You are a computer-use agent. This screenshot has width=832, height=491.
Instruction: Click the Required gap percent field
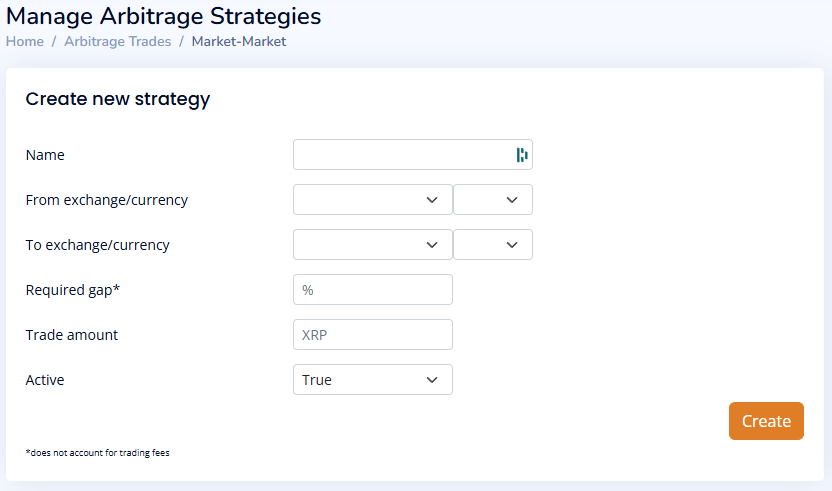tap(372, 290)
